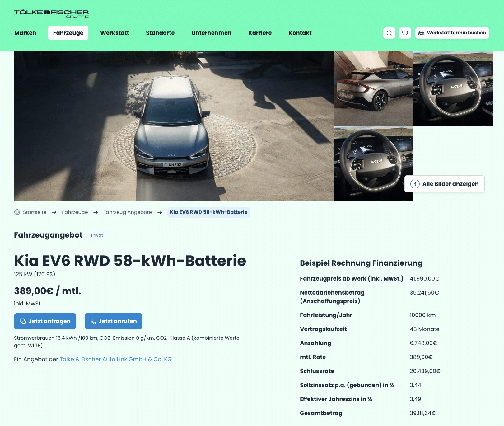Click the car icon in Werkstatttermin buchen
This screenshot has height=426, width=504.
421,33
